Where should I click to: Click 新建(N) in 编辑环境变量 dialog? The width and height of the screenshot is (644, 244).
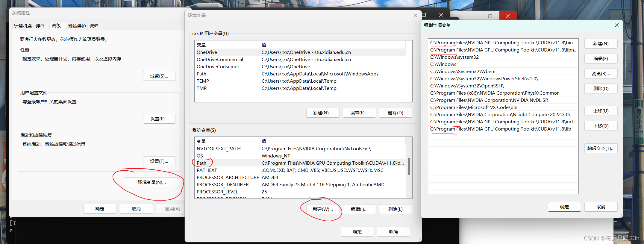pos(601,44)
